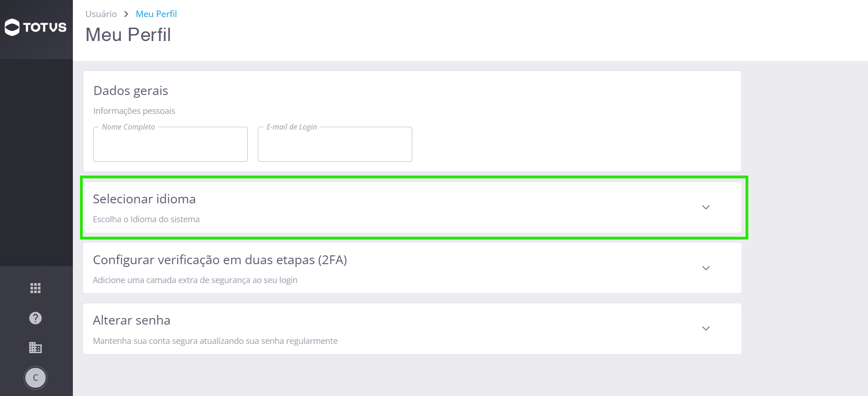Click the E-mail de Login field
The height and width of the screenshot is (396, 868).
[x=335, y=144]
